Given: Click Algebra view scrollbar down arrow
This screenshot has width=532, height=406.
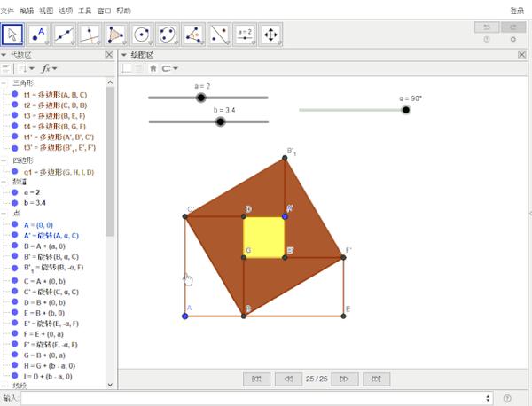Looking at the screenshot, I should pyautogui.click(x=110, y=385).
